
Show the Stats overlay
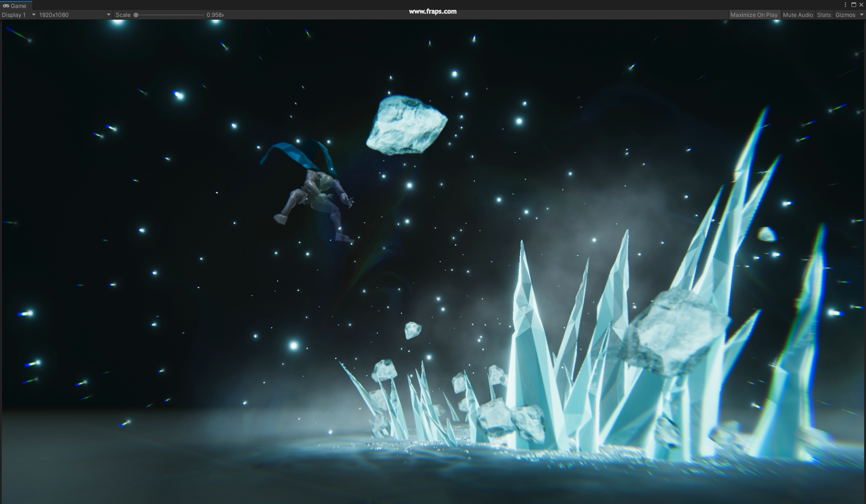pyautogui.click(x=823, y=15)
